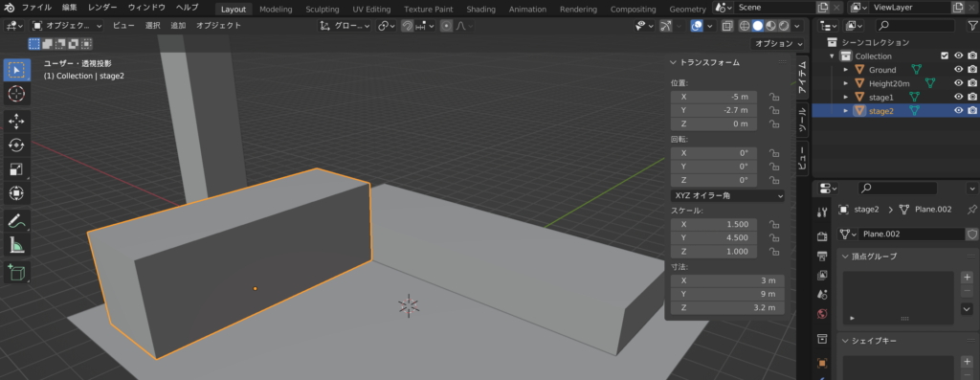Click the 追加 header menu
The image size is (980, 380).
coord(178,26)
